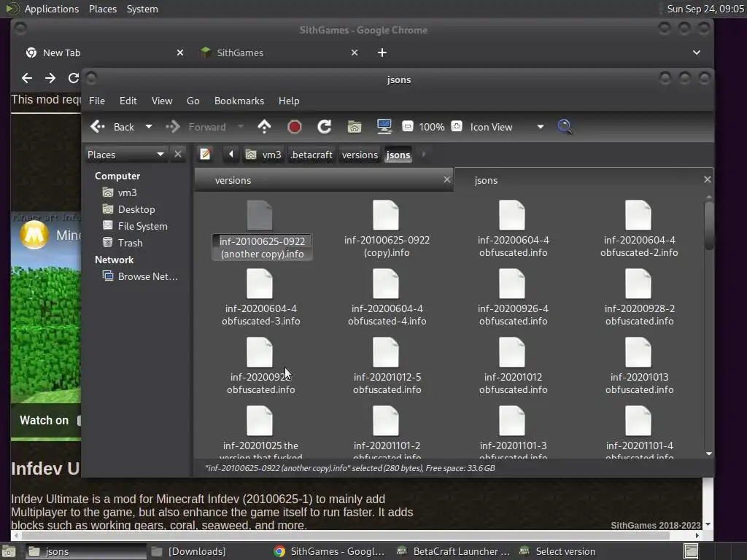Open the Forward history dropdown arrow

point(241,127)
